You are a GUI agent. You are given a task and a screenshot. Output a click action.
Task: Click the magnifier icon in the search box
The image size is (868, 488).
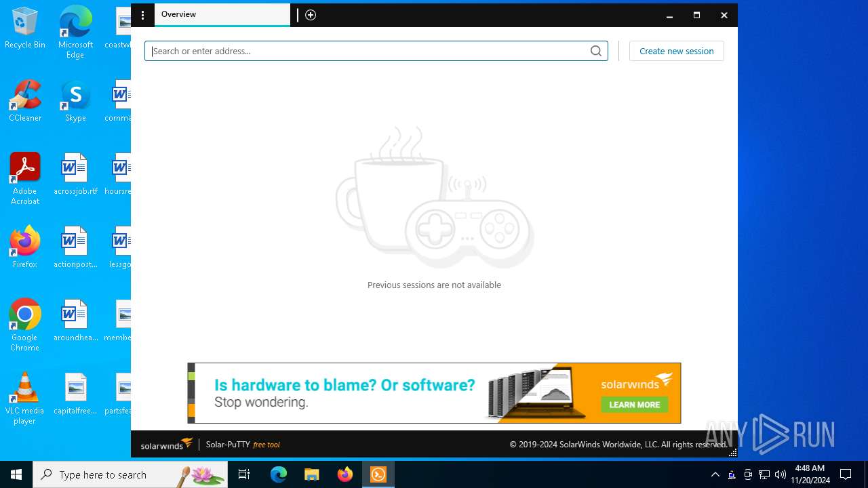point(596,51)
